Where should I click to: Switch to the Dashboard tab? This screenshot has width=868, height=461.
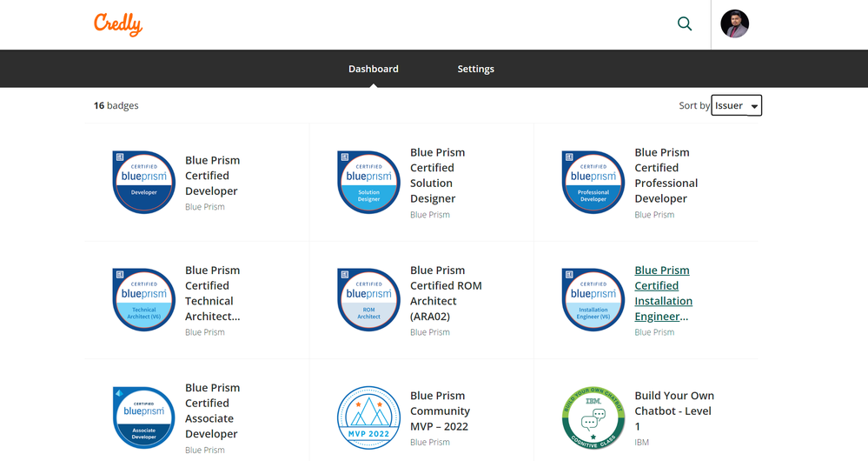[x=373, y=69]
